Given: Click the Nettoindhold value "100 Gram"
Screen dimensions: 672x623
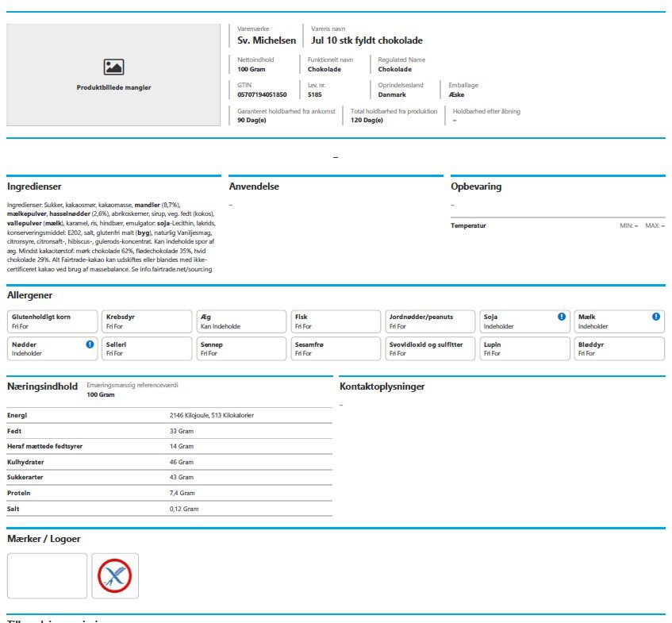Looking at the screenshot, I should click(252, 70).
